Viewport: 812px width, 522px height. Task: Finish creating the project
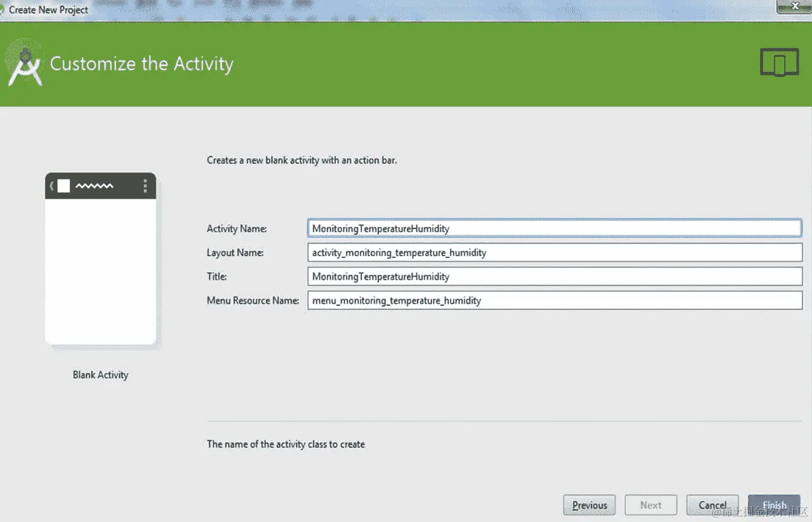click(x=774, y=505)
